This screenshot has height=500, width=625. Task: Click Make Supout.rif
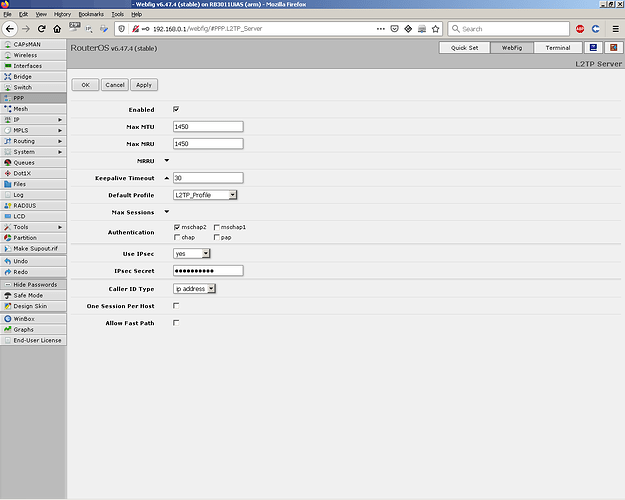(x=33, y=248)
